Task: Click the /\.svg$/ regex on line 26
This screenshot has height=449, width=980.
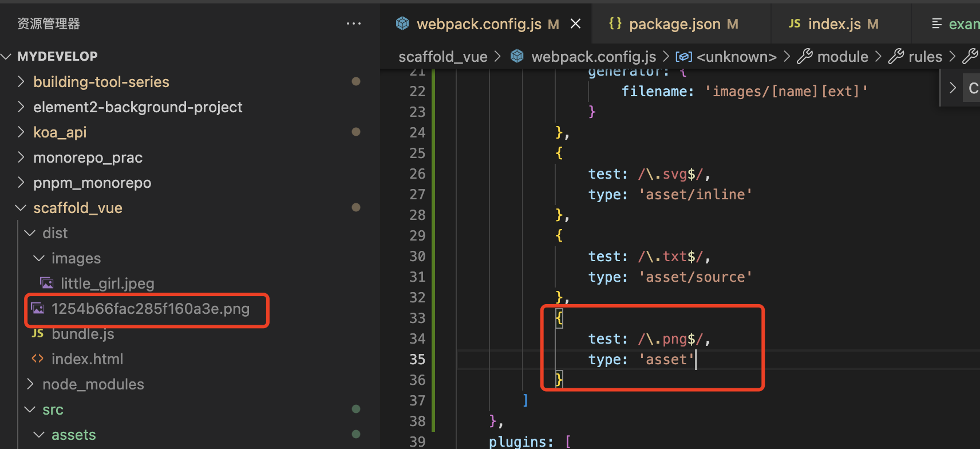Action: [671, 174]
